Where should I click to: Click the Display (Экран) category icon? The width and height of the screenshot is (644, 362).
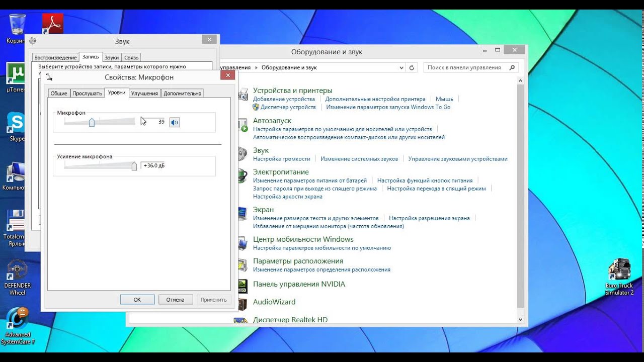(x=243, y=214)
